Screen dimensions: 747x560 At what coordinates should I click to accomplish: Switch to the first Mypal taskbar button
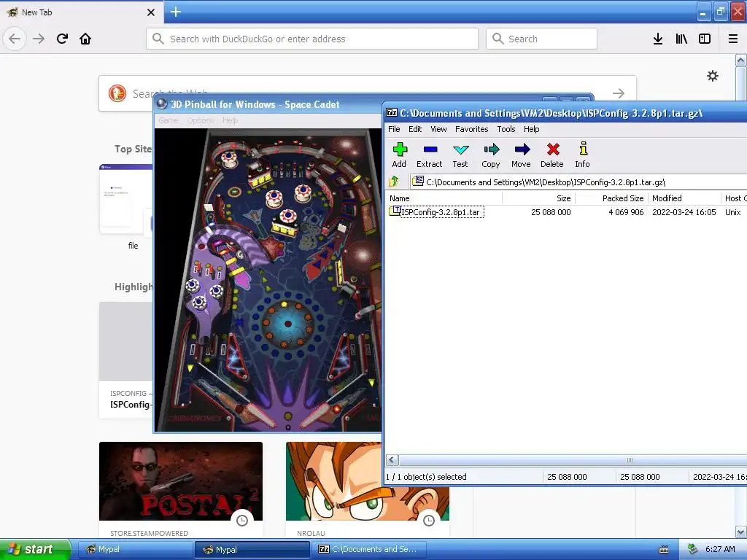135,549
